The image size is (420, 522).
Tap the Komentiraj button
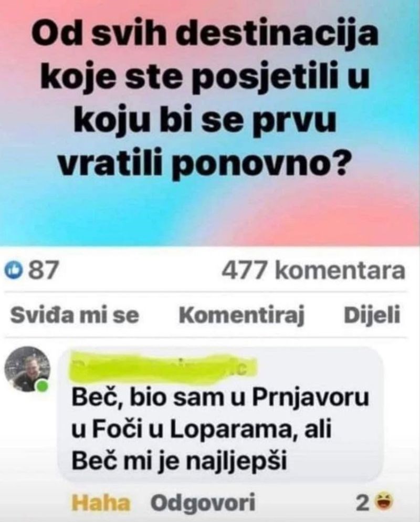pyautogui.click(x=242, y=315)
